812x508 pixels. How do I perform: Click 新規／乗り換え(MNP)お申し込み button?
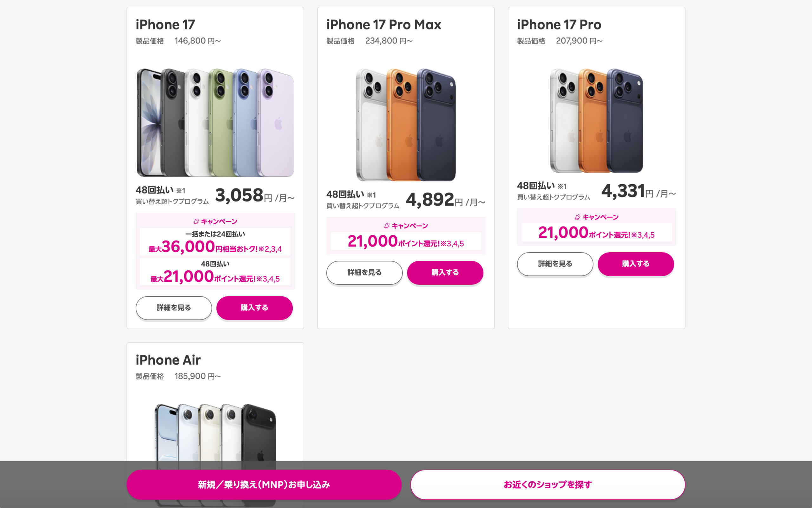(x=264, y=485)
